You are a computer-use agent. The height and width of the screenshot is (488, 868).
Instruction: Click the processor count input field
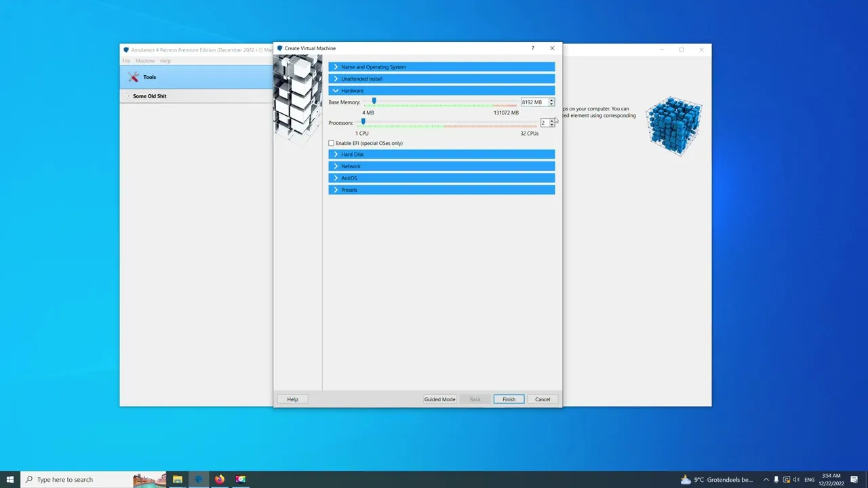[545, 123]
